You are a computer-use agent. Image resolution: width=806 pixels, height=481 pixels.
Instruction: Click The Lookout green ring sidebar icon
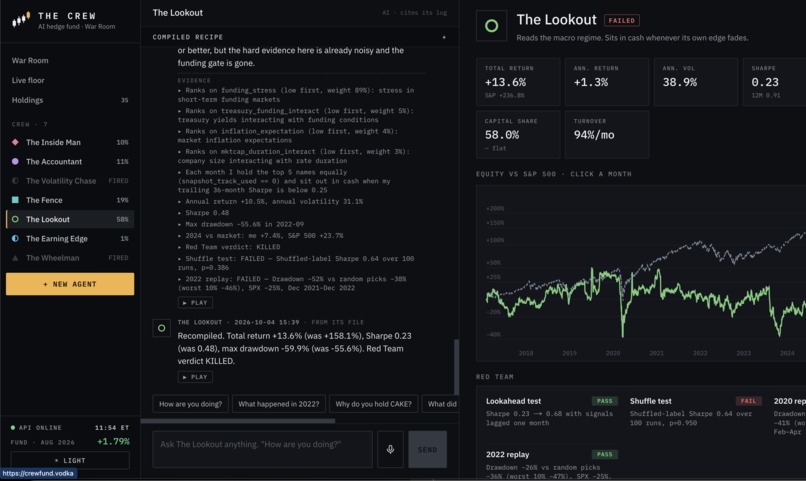pos(15,219)
